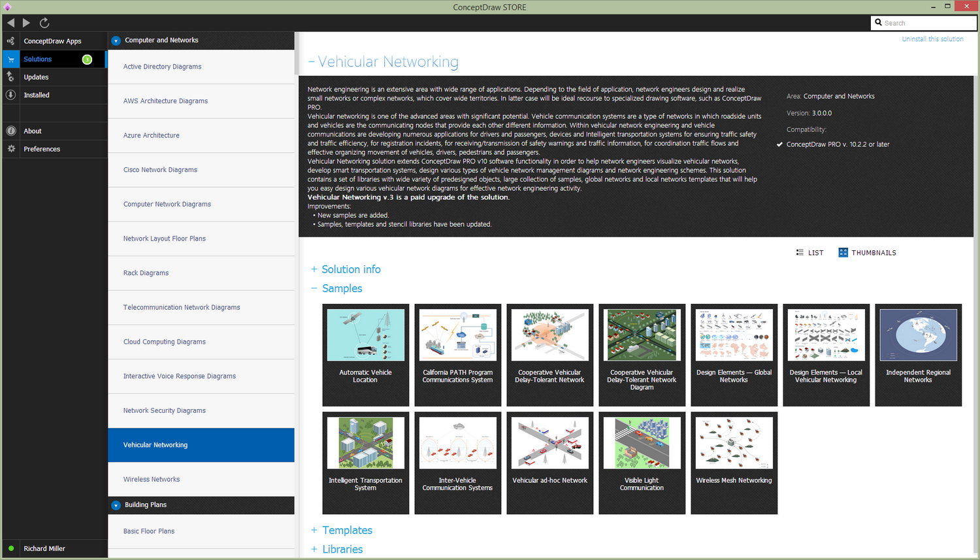980x560 pixels.
Task: Go forward with the right arrow
Action: click(x=26, y=23)
